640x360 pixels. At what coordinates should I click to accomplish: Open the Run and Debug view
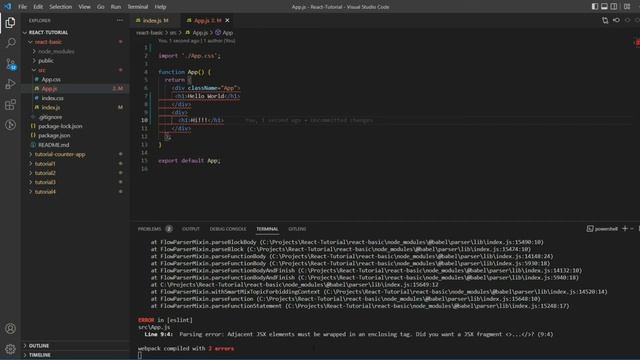pos(10,84)
